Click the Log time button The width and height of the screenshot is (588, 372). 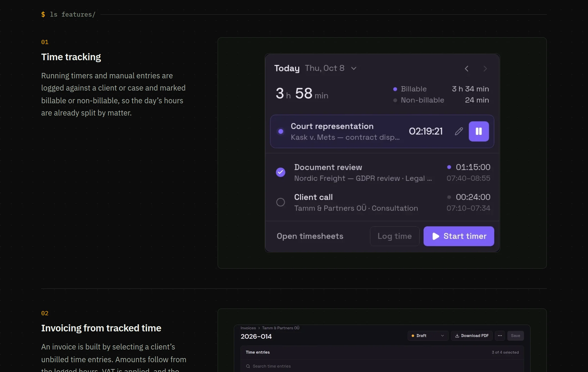[394, 236]
